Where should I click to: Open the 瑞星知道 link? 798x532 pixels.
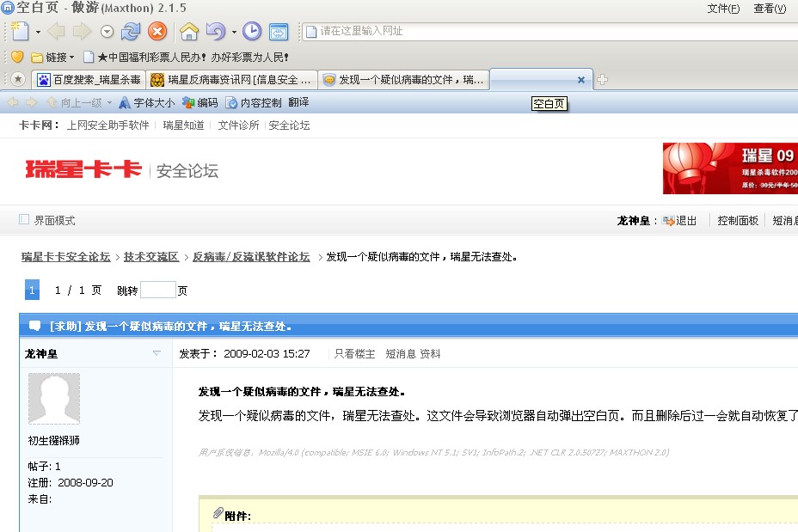(x=183, y=125)
